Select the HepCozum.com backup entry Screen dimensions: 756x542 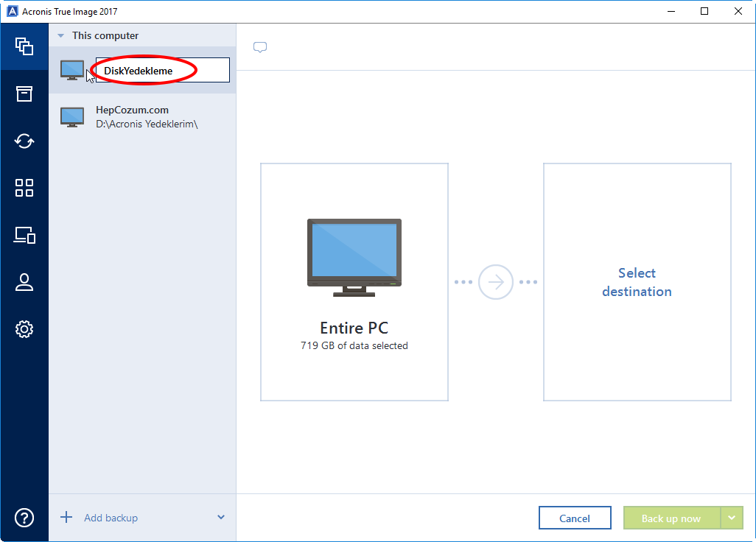142,117
